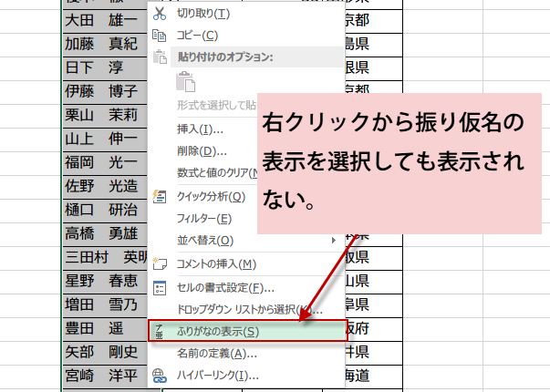Click the large paste option clipboard icon
The width and height of the screenshot is (550, 392).
[x=185, y=82]
